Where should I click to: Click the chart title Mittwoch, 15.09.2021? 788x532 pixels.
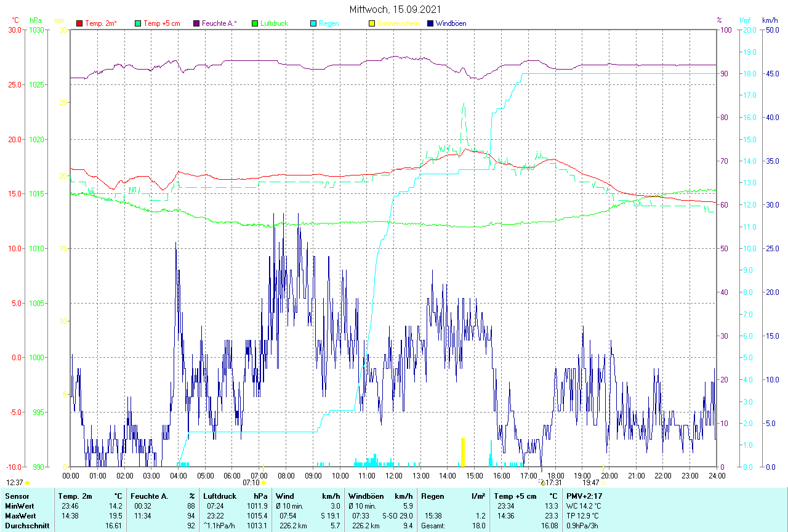pos(394,9)
